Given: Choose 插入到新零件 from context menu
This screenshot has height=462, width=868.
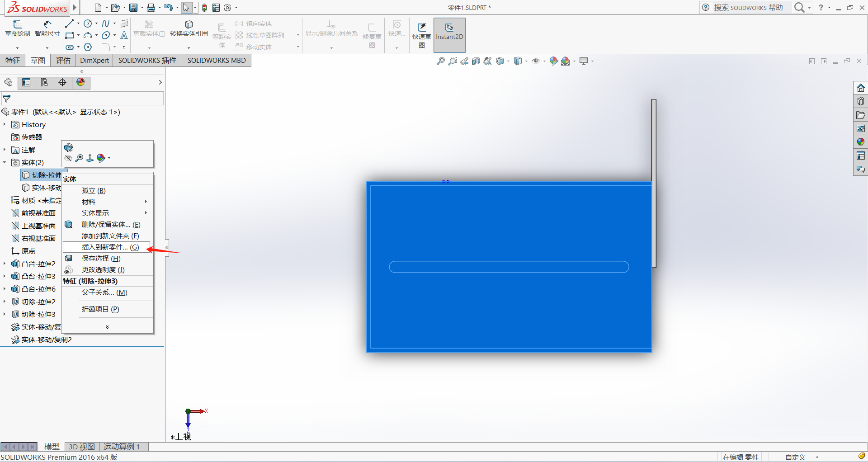Looking at the screenshot, I should pyautogui.click(x=107, y=247).
